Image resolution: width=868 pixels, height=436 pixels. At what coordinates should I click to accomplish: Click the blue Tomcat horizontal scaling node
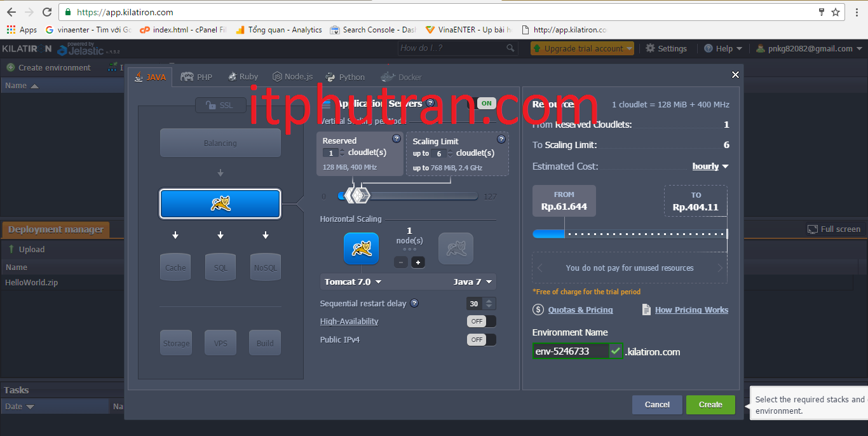click(x=362, y=249)
